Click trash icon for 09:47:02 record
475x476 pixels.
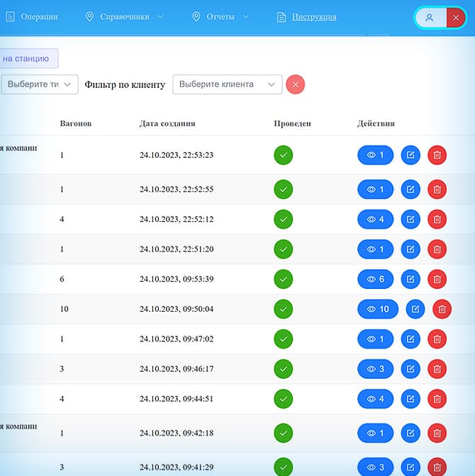point(437,339)
